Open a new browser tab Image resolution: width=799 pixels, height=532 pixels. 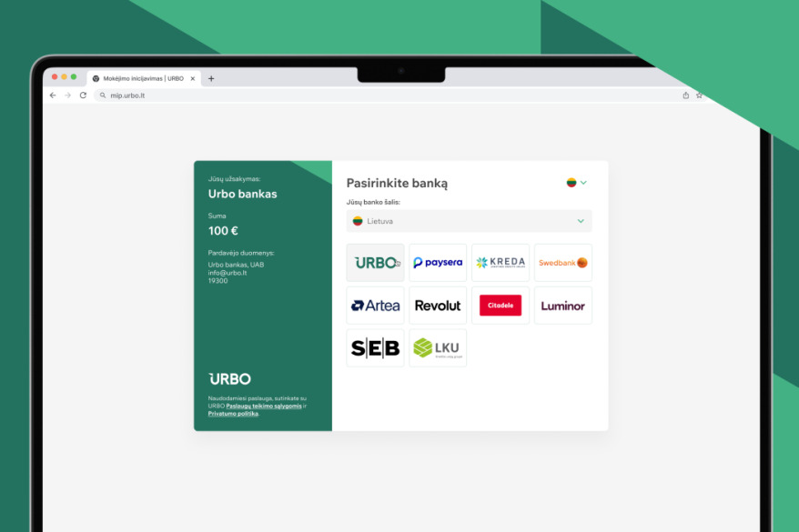(x=211, y=78)
